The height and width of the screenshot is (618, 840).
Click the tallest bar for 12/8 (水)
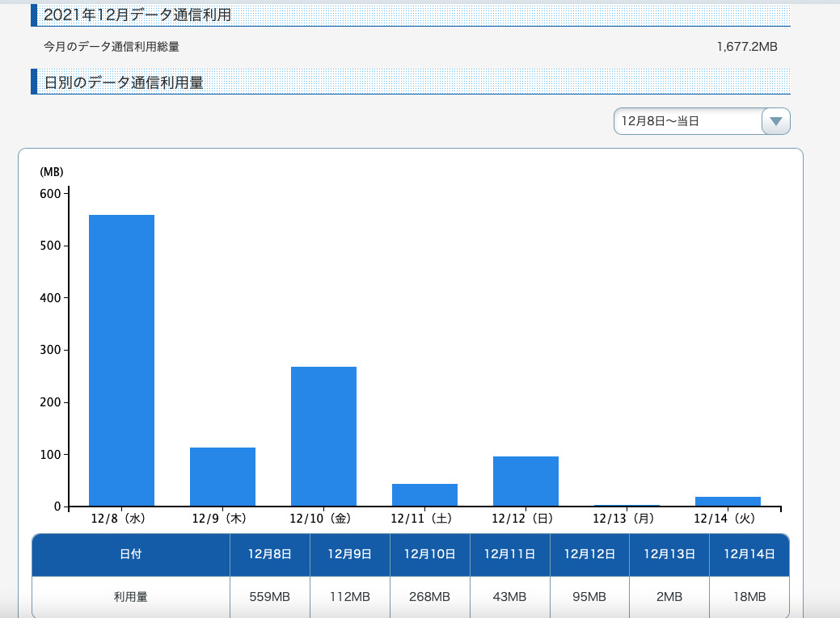(x=121, y=360)
